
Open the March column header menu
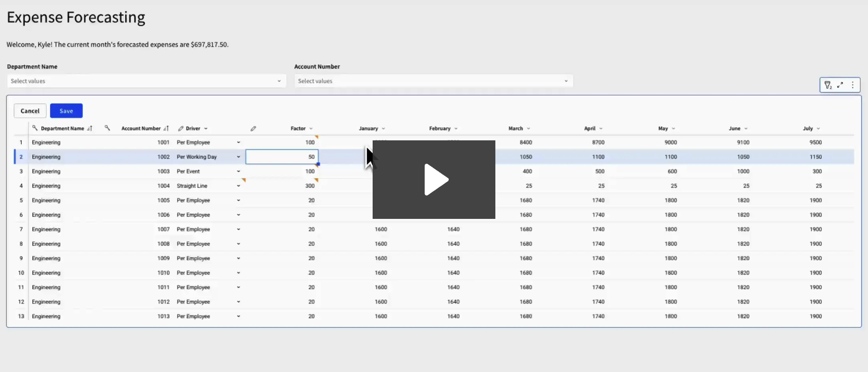[528, 129]
